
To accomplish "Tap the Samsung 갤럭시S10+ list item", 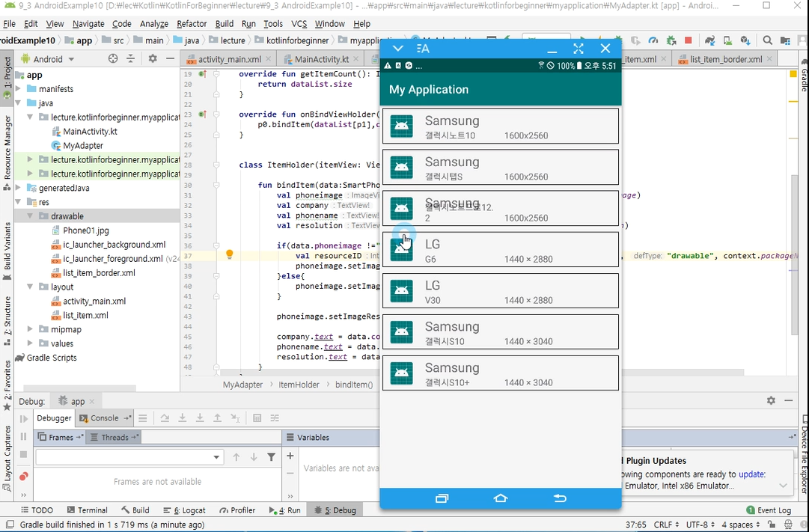I will point(501,373).
